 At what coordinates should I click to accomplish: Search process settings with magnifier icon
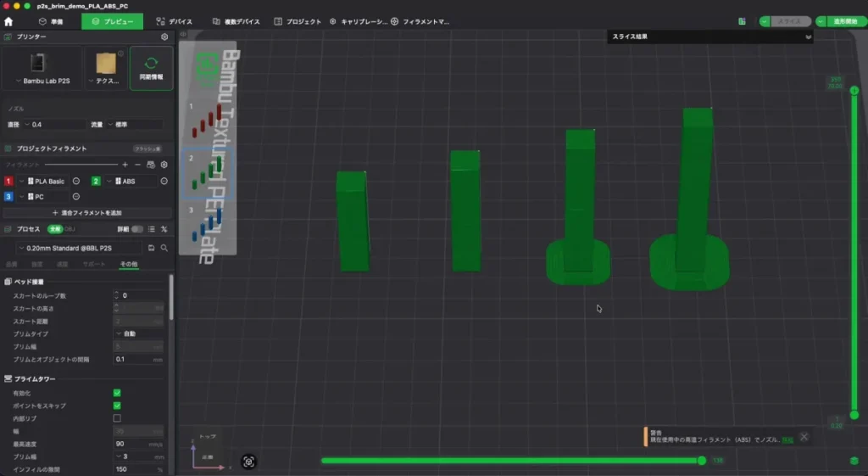point(164,249)
